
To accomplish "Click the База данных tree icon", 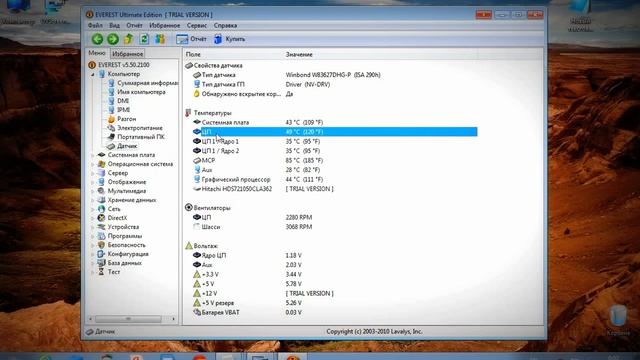I will [x=101, y=263].
